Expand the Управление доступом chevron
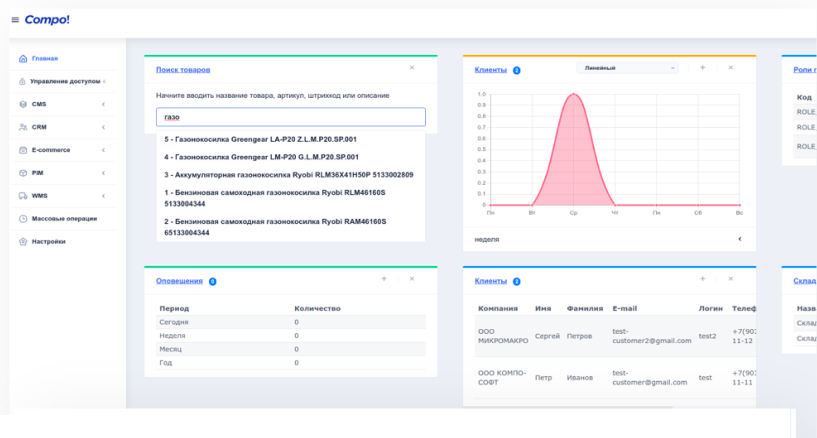Image resolution: width=817 pixels, height=438 pixels. click(x=104, y=81)
